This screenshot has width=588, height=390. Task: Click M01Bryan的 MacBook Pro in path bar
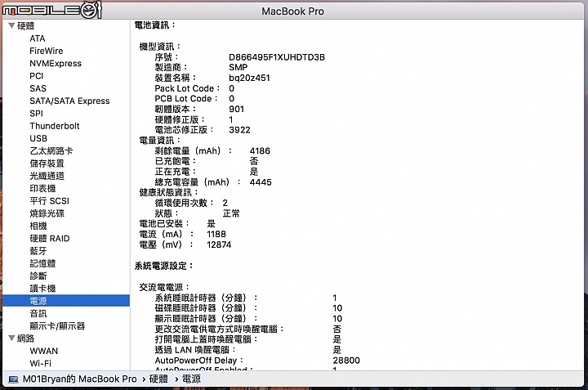click(79, 379)
